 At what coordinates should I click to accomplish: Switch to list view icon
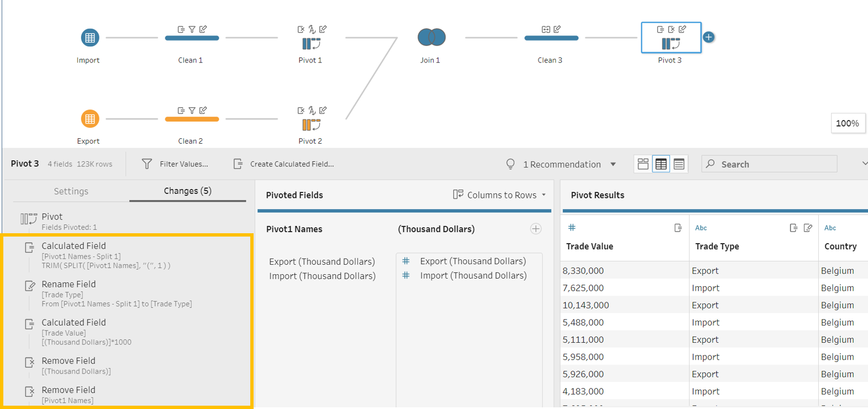click(x=679, y=164)
